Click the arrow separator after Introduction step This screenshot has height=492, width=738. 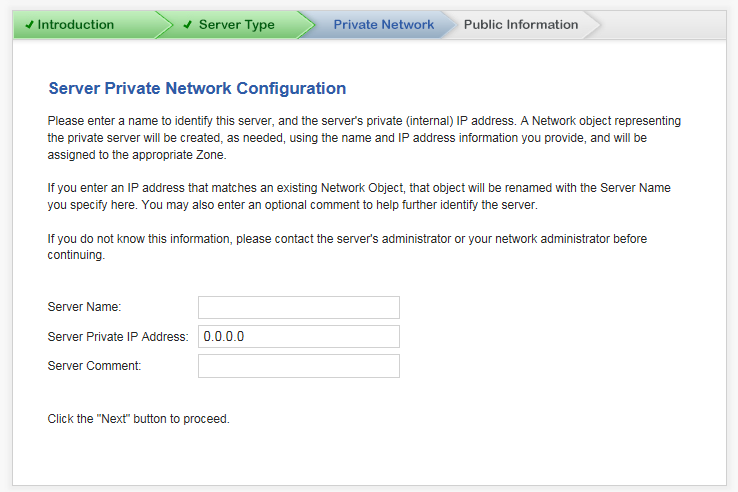pyautogui.click(x=164, y=24)
